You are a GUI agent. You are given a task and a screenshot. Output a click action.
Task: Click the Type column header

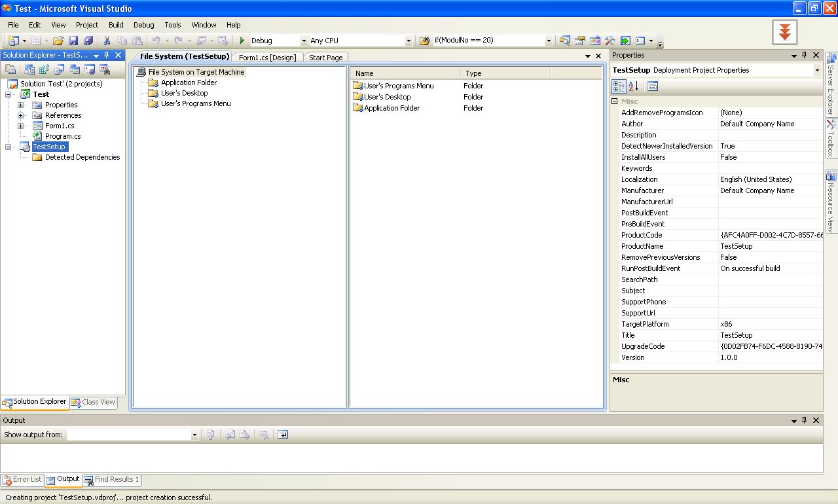coord(505,73)
